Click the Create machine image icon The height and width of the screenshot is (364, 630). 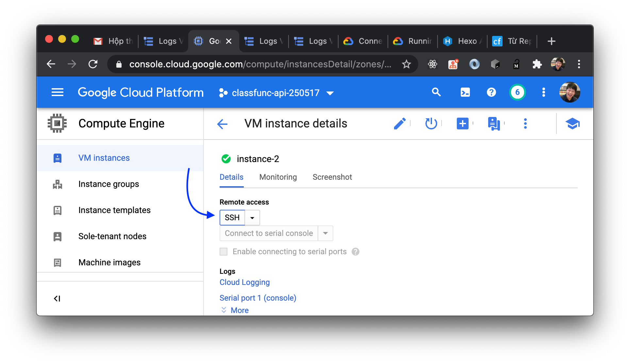click(x=494, y=124)
